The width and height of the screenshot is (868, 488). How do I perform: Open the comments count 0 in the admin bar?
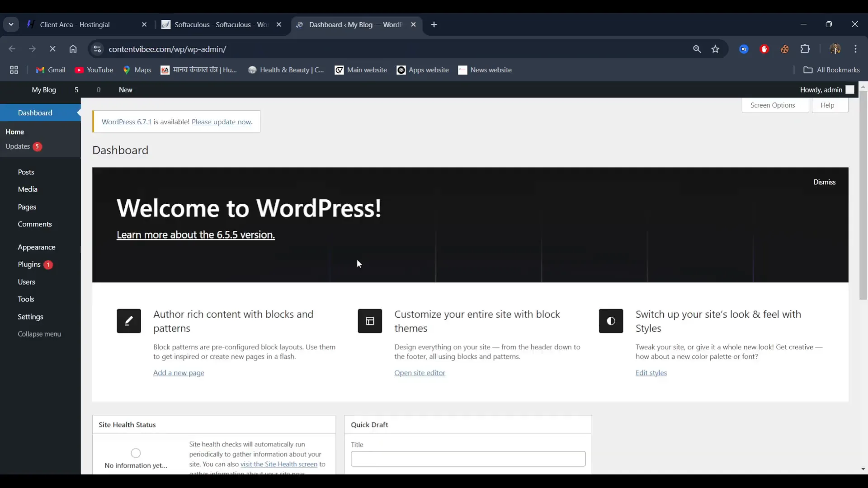(99, 90)
